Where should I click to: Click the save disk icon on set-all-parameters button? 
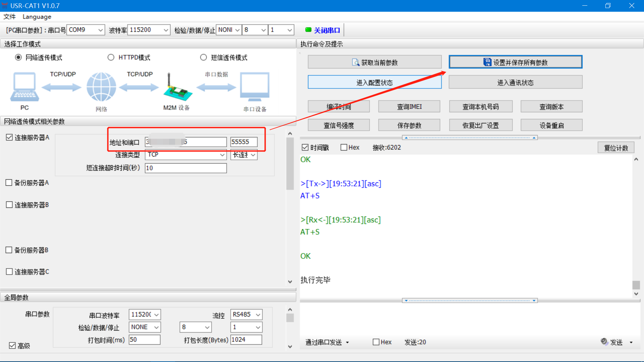tap(487, 62)
